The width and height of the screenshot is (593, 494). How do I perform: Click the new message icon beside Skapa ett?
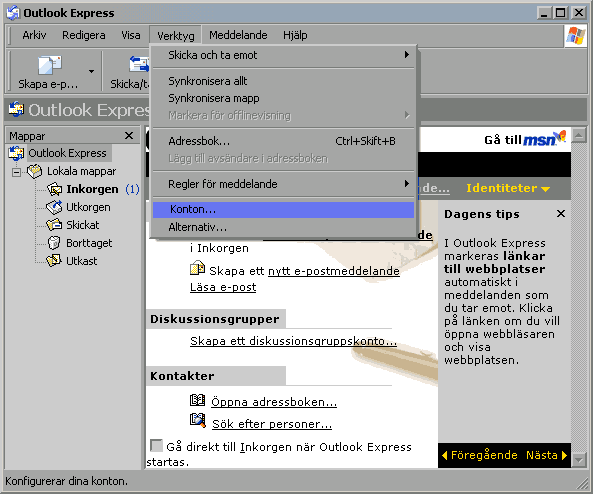[197, 268]
